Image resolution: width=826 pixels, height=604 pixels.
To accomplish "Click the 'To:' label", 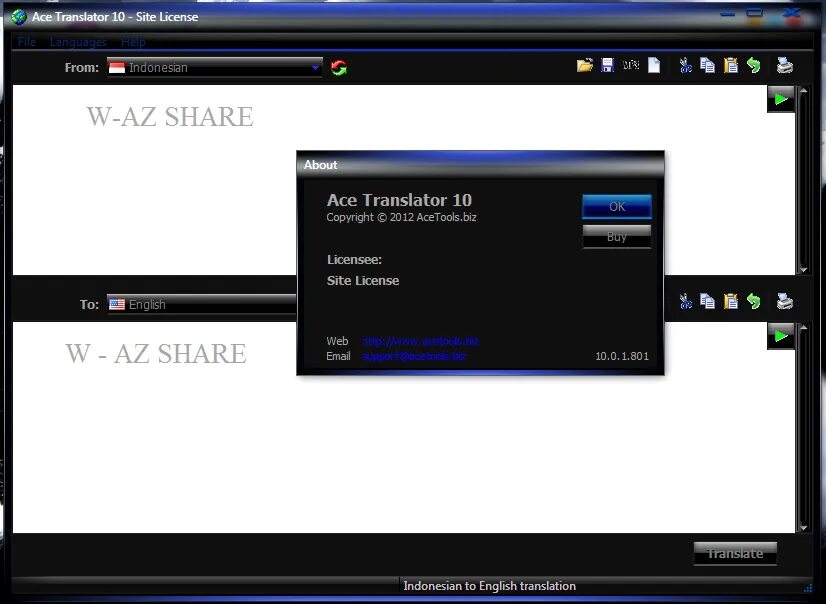I will 89,305.
